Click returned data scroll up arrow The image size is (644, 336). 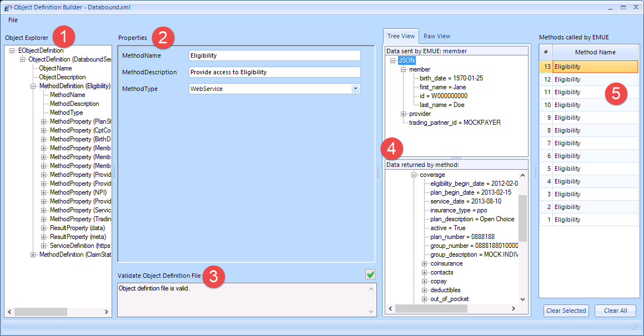(522, 175)
